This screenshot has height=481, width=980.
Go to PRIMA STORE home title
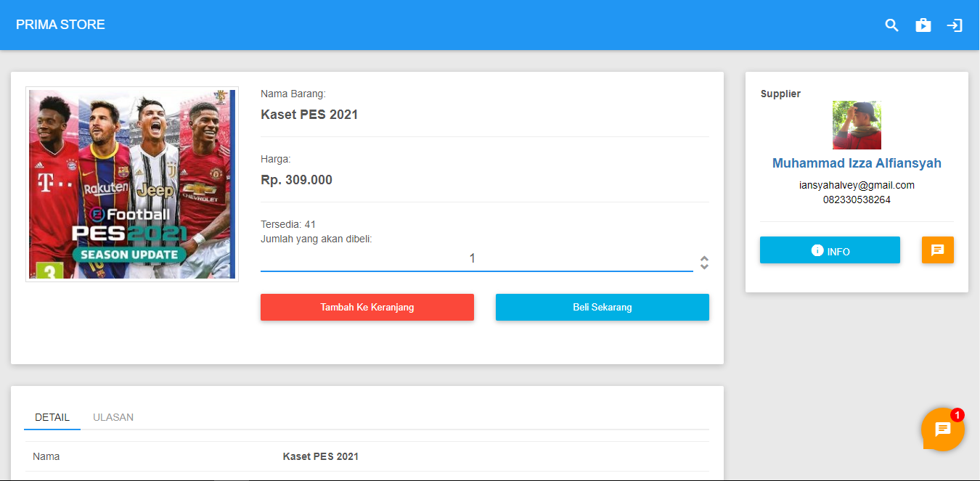point(60,25)
